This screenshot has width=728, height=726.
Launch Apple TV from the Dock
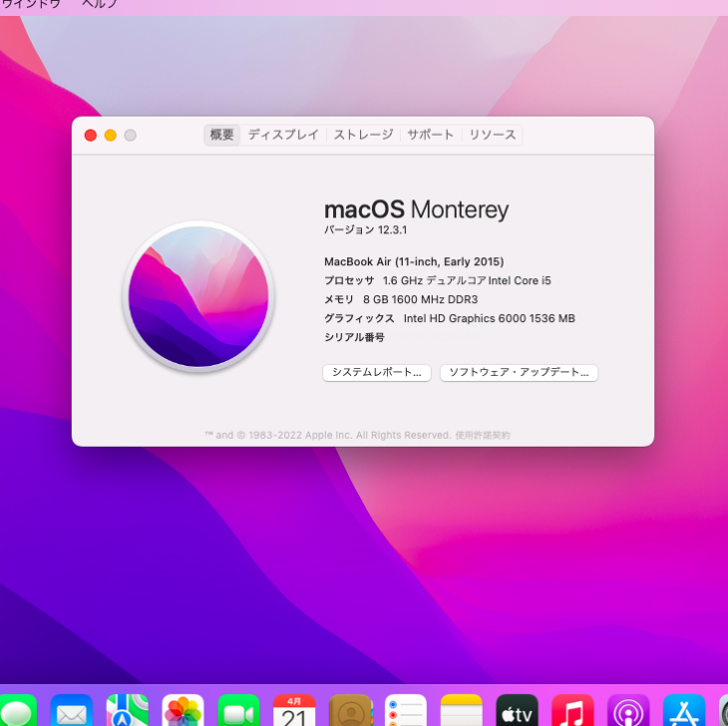coord(518,711)
